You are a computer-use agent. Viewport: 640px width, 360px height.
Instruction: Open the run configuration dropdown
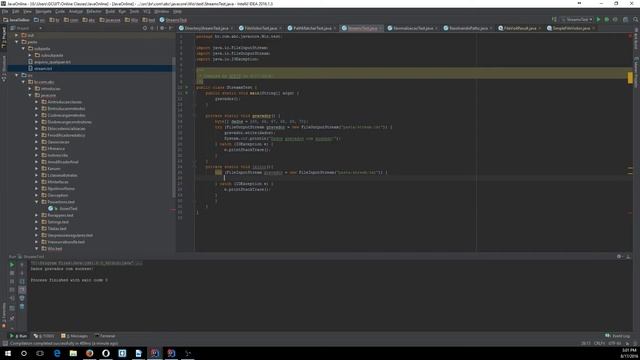click(x=577, y=20)
